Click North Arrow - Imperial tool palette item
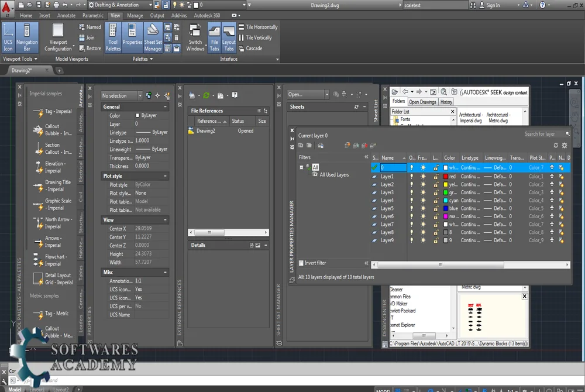The image size is (585, 392). [x=53, y=223]
